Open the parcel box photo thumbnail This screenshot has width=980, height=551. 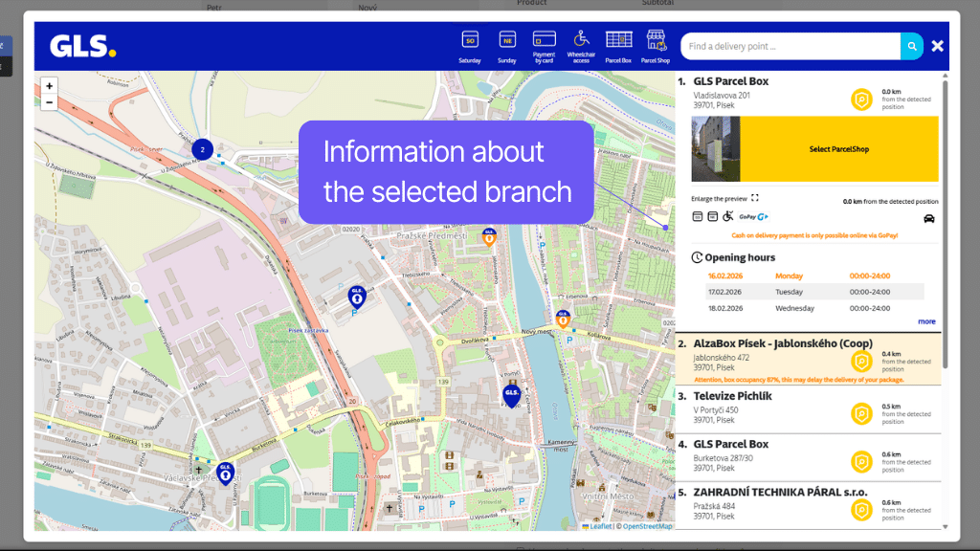tap(716, 148)
